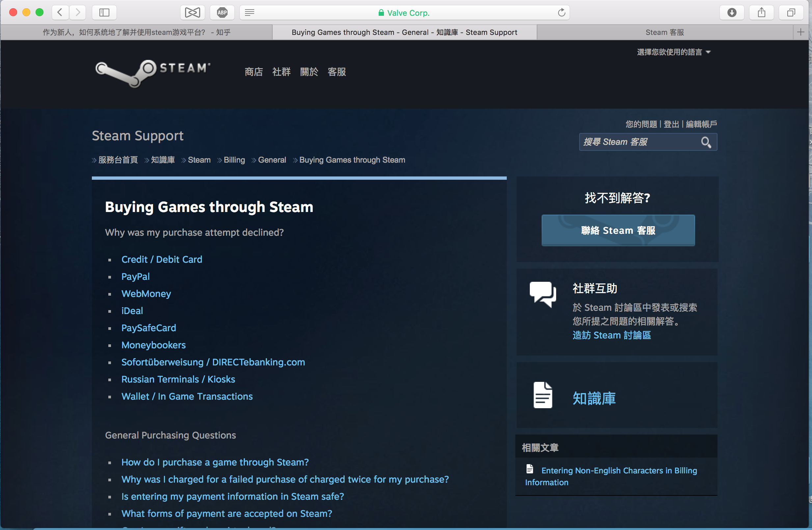Toggle the Safari sidebar
Viewport: 812px width, 530px height.
coord(104,12)
